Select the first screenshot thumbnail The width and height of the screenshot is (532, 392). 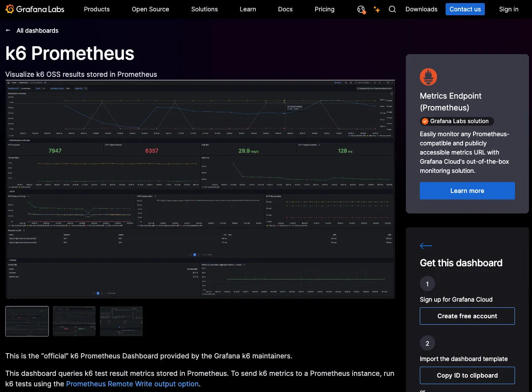coord(27,321)
